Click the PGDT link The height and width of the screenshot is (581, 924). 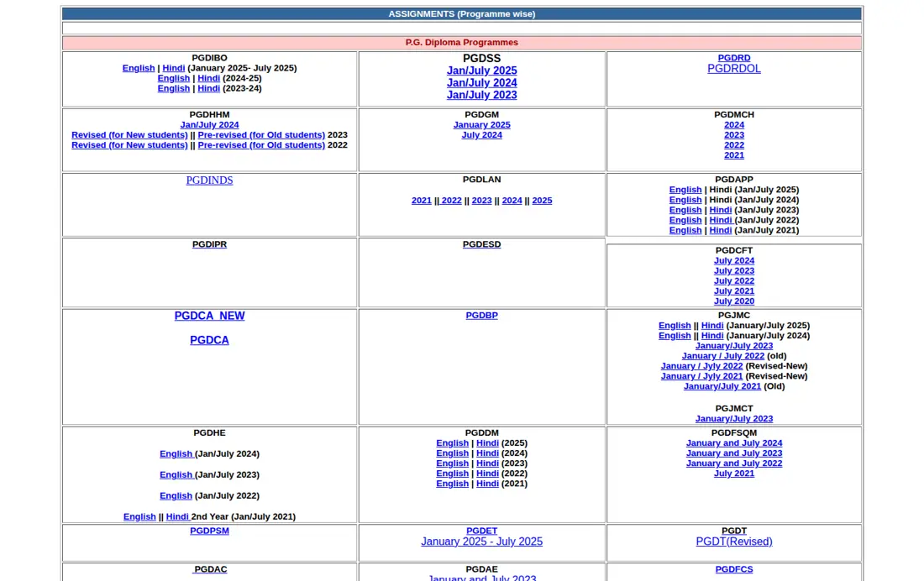733,531
